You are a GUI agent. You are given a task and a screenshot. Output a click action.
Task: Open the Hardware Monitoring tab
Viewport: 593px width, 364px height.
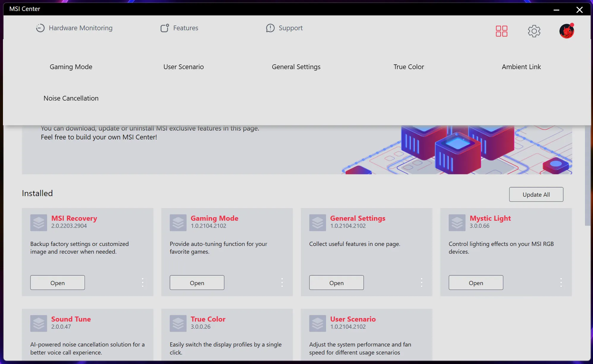pos(74,28)
